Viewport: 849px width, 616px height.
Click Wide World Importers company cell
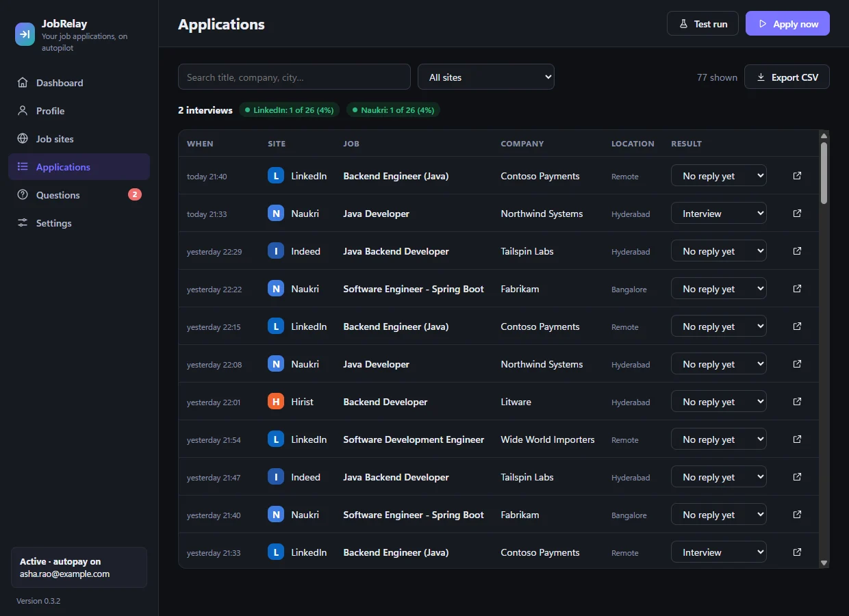548,439
